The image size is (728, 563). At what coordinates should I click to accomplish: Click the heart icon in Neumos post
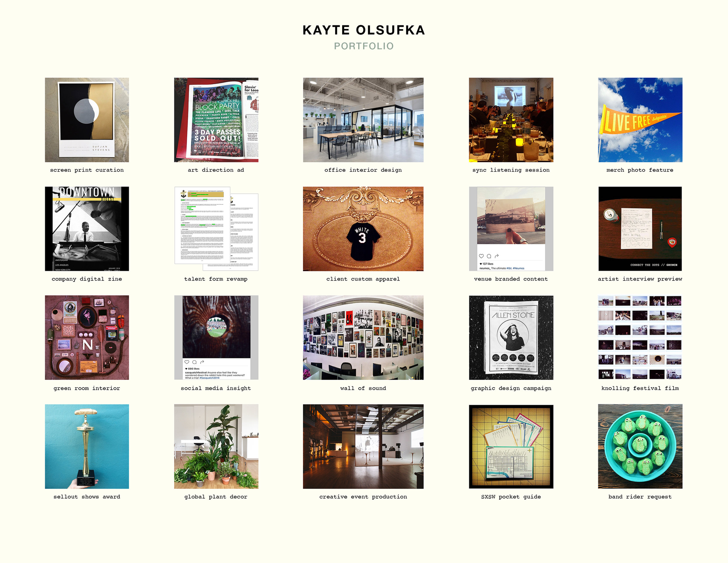[481, 256]
